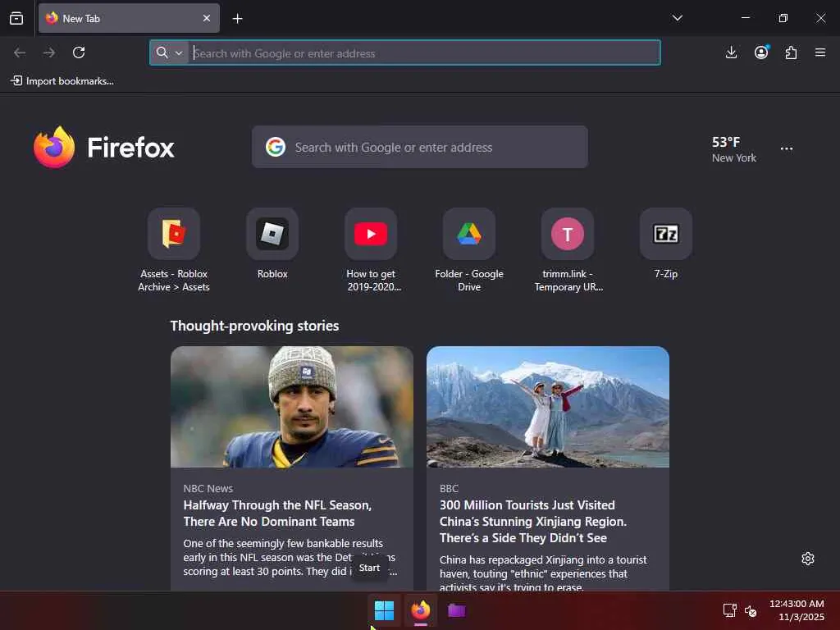
Task: Click the Firefox taskbar icon
Action: click(421, 610)
